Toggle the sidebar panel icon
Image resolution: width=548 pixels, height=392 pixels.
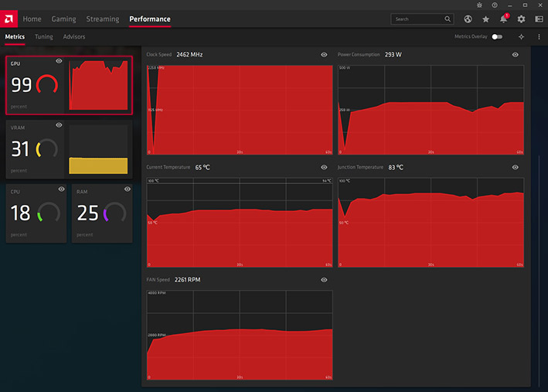click(539, 19)
